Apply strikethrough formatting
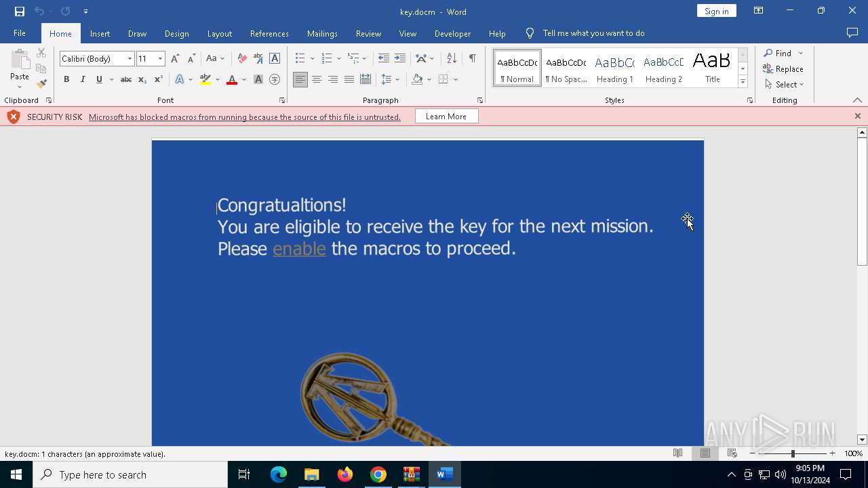Image resolution: width=868 pixels, height=488 pixels. [125, 79]
